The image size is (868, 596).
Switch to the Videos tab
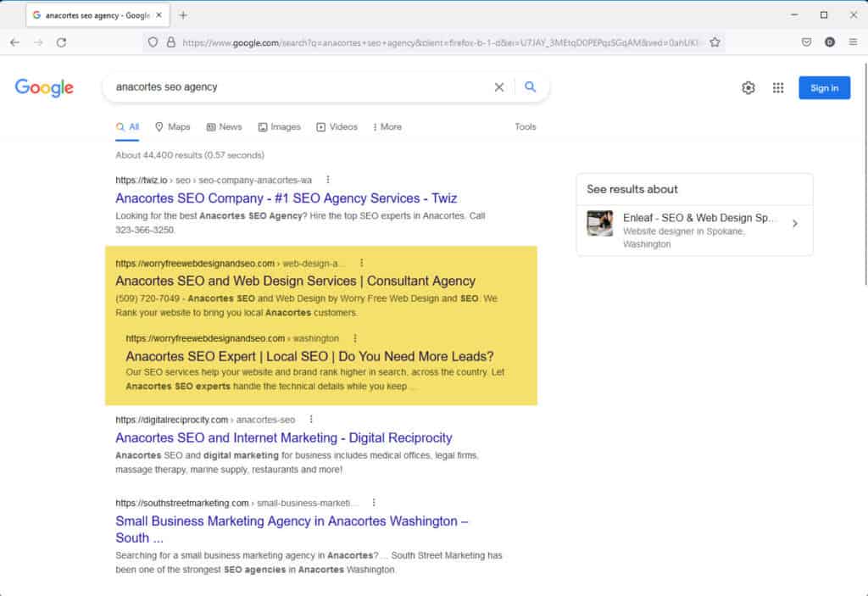[x=337, y=127]
